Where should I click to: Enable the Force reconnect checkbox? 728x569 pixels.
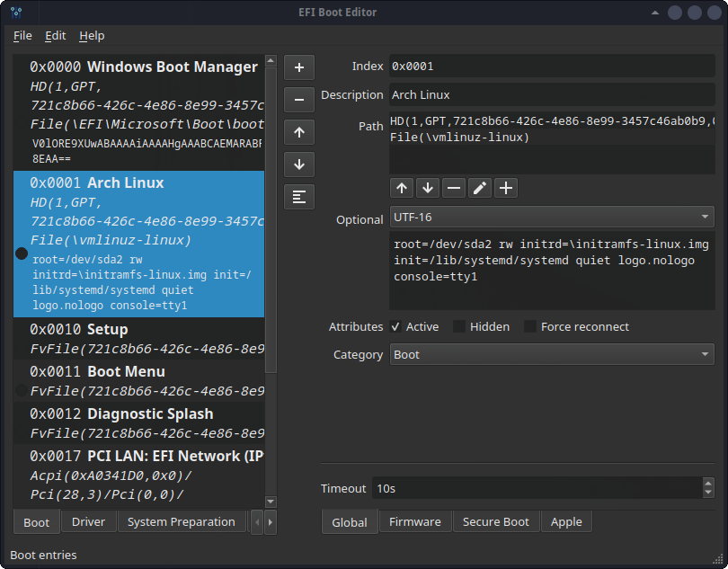(529, 327)
